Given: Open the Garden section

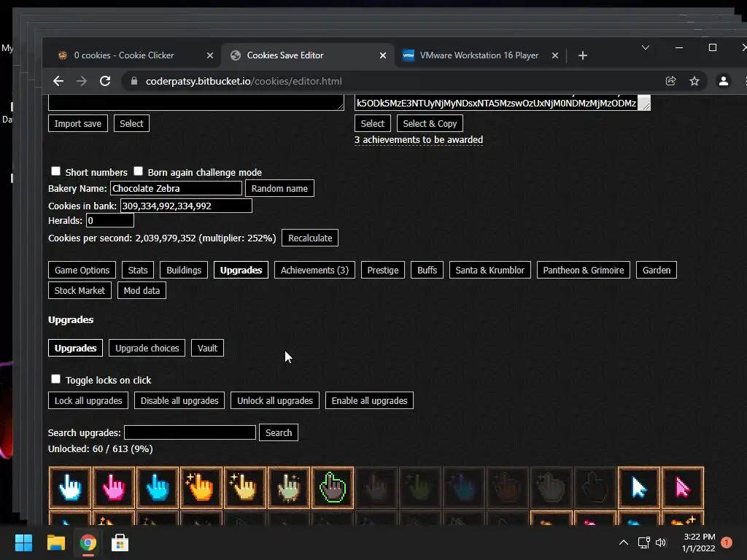Looking at the screenshot, I should coord(657,270).
